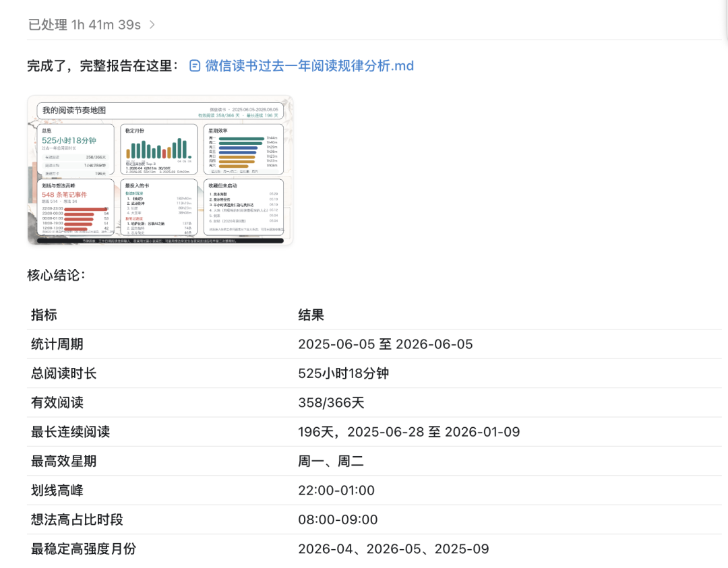Open the 我的阅读节奏地图 image thumbnail

click(160, 170)
